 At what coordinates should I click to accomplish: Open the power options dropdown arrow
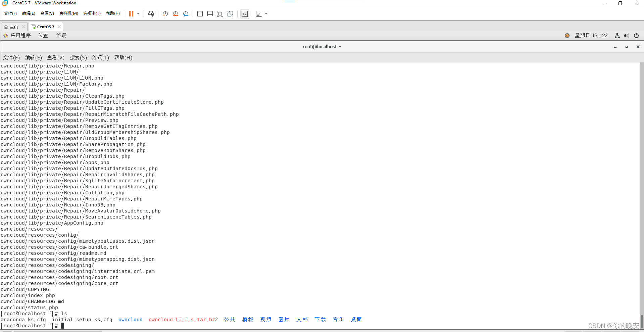(x=138, y=14)
